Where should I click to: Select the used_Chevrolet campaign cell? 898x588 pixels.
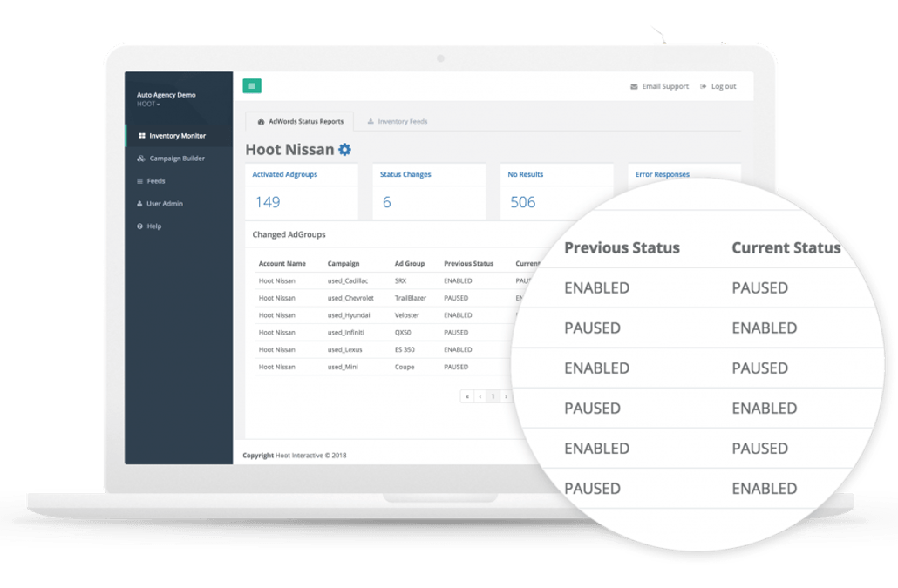350,298
